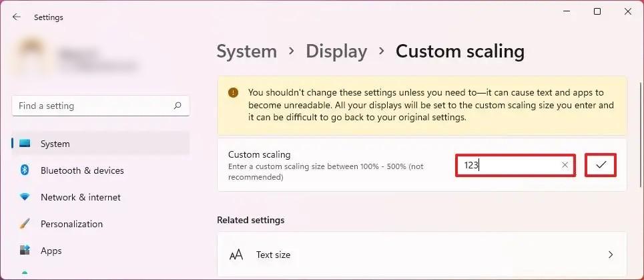Maximize the Settings window
Viewport: 644px width, 280px height.
click(x=597, y=11)
